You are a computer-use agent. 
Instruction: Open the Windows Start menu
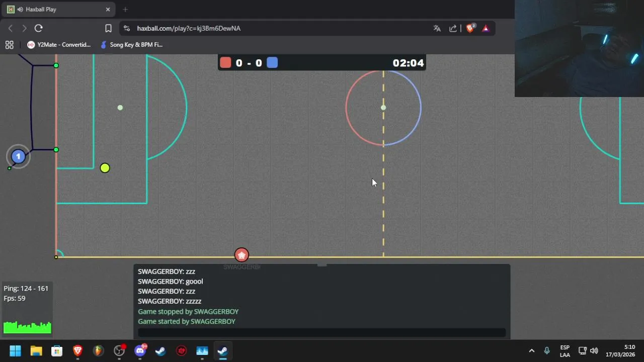tap(15, 351)
